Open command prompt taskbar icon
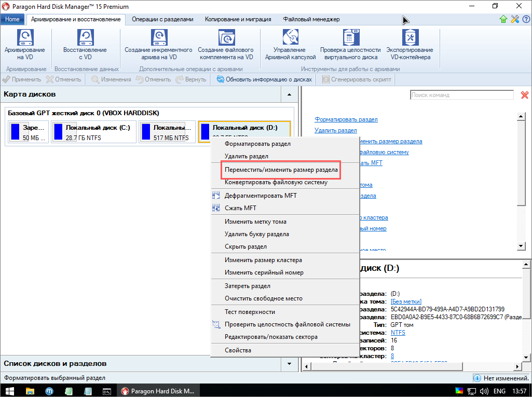This screenshot has height=397, width=532. click(x=107, y=391)
